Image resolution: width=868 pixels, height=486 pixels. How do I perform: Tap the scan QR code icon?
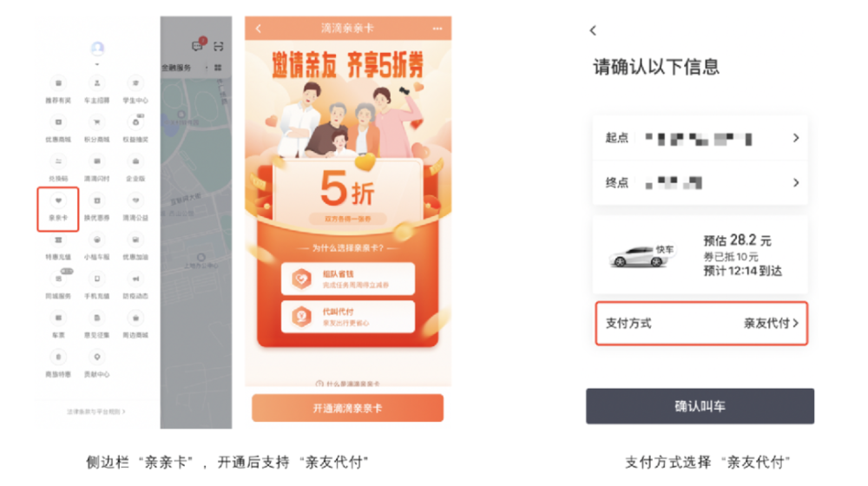219,47
